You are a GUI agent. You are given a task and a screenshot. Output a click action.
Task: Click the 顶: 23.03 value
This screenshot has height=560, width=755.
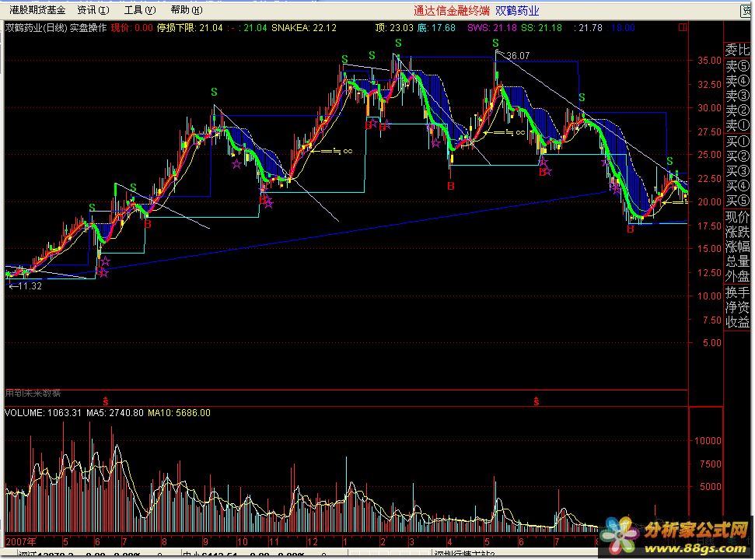394,28
